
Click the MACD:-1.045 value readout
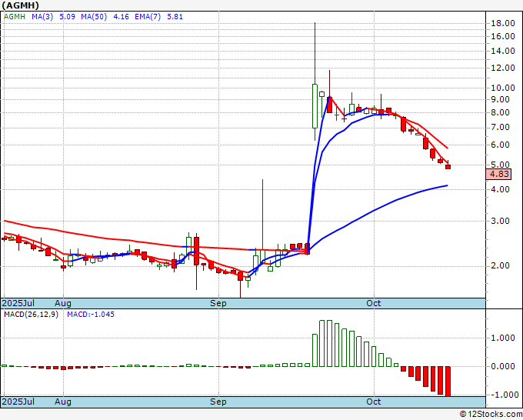pyautogui.click(x=91, y=315)
